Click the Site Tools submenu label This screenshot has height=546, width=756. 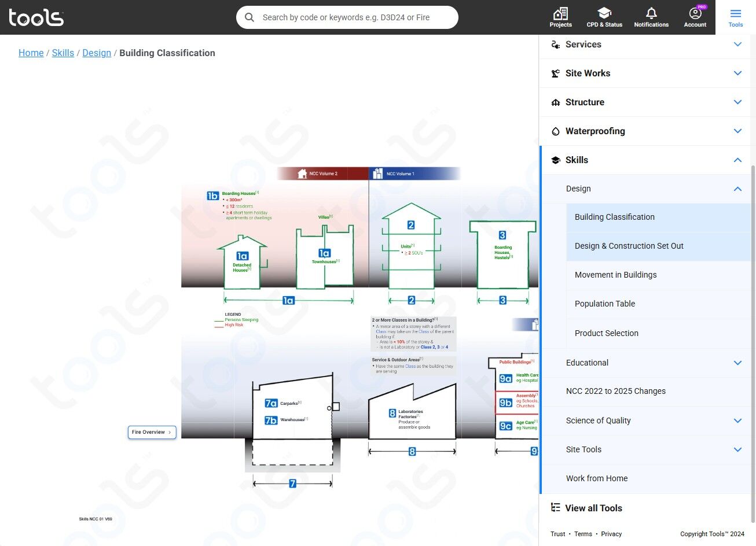click(583, 449)
